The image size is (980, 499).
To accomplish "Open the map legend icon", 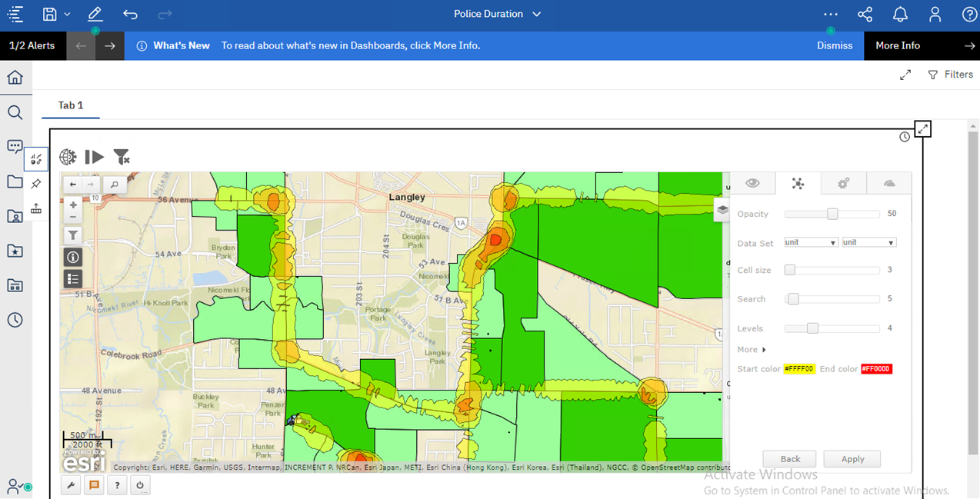I will 72,278.
